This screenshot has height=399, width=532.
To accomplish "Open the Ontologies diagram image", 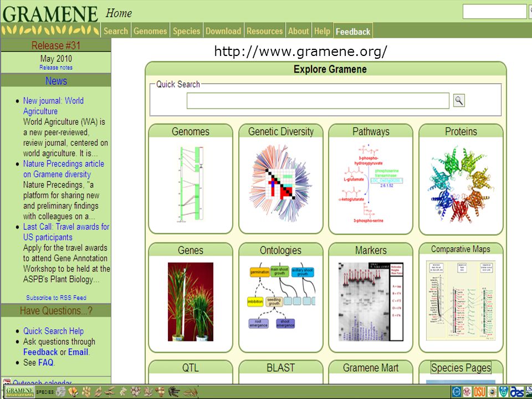I will [x=280, y=295].
